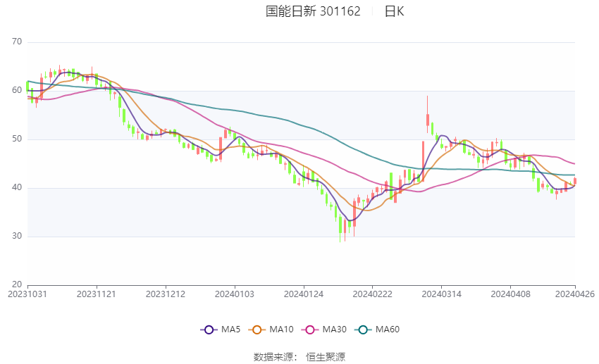Image resolution: width=599 pixels, height=364 pixels.
Task: Click the 国能日新 301162 stock title
Action: [x=313, y=11]
